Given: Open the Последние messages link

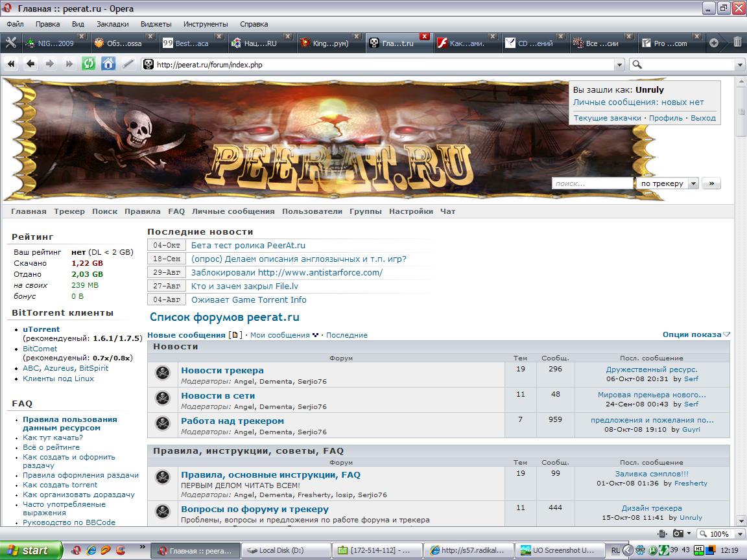Looking at the screenshot, I should point(347,334).
